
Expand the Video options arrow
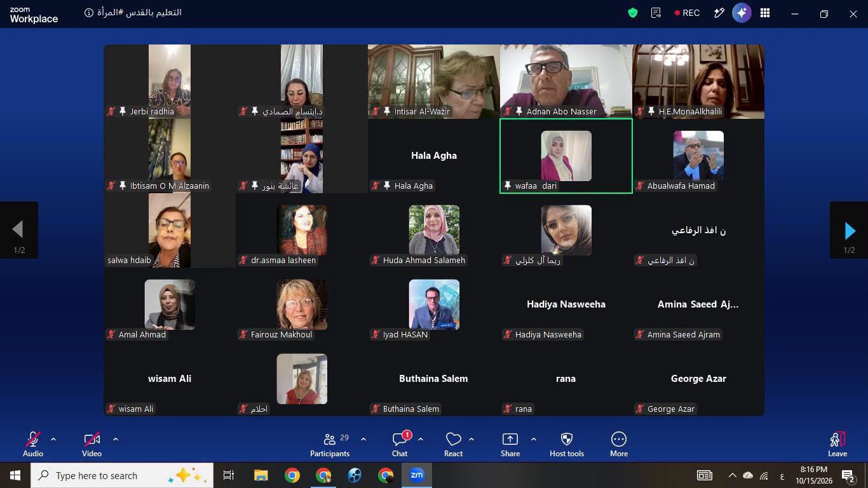coord(115,439)
